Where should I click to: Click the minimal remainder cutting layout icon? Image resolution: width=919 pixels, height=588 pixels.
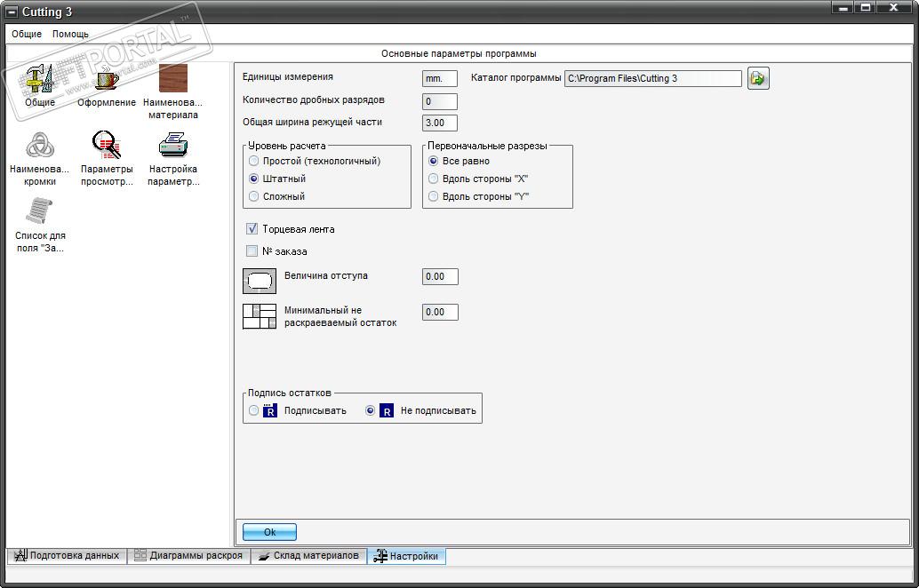coord(260,316)
